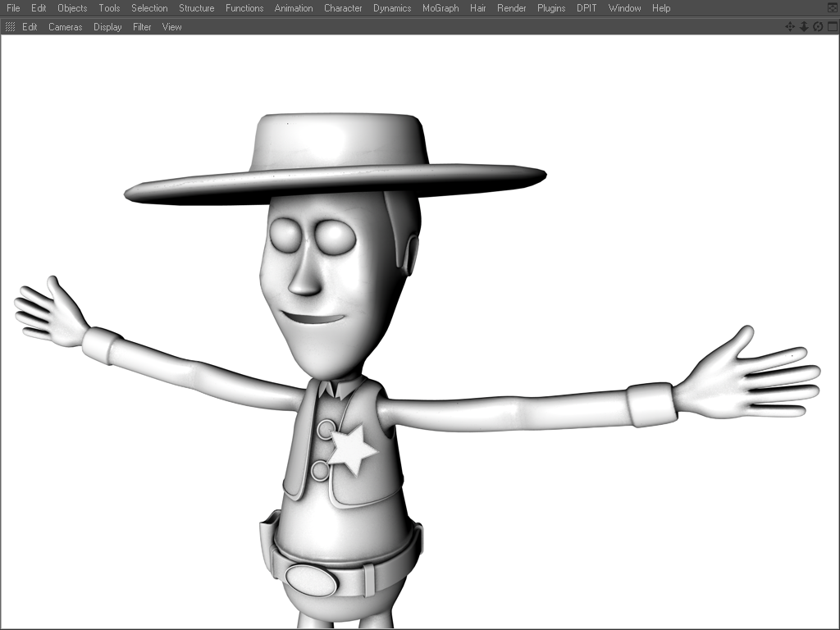Screen dimensions: 840x630
Task: Click the zoom camera arrow icon
Action: point(804,27)
